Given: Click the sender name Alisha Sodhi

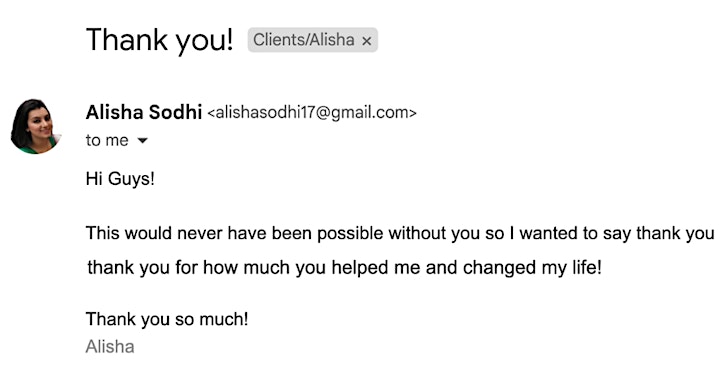Looking at the screenshot, I should [x=144, y=112].
